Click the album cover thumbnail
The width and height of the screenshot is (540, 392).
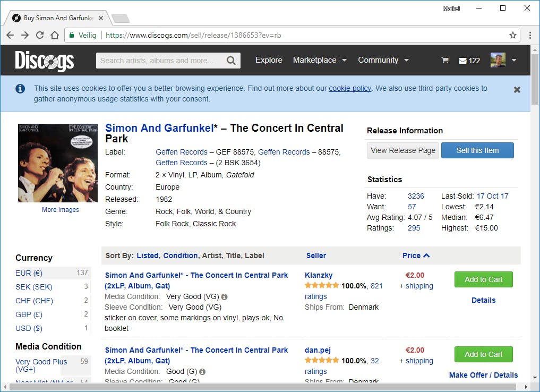point(58,163)
